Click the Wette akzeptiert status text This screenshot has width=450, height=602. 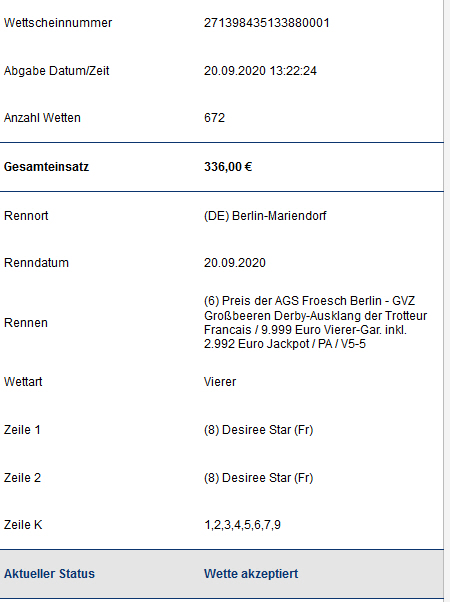(251, 574)
